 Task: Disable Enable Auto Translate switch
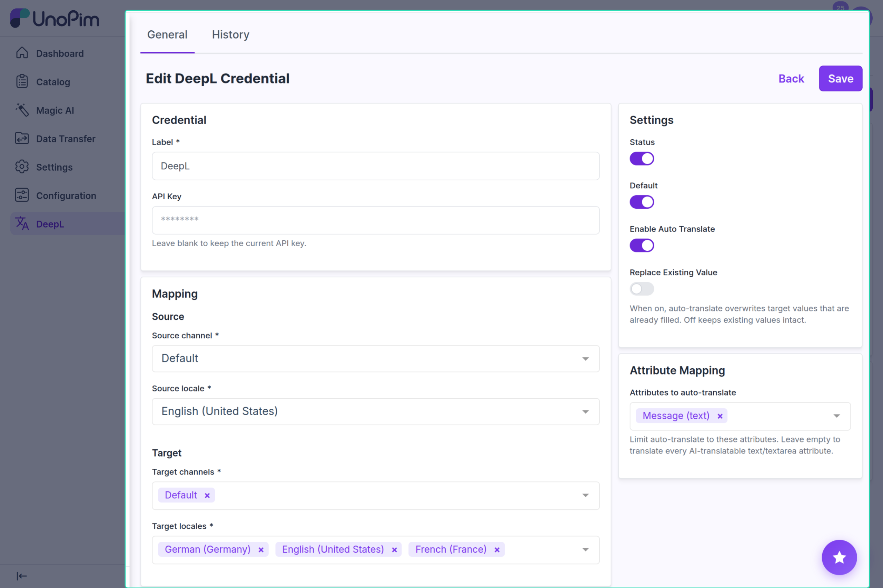pos(642,246)
